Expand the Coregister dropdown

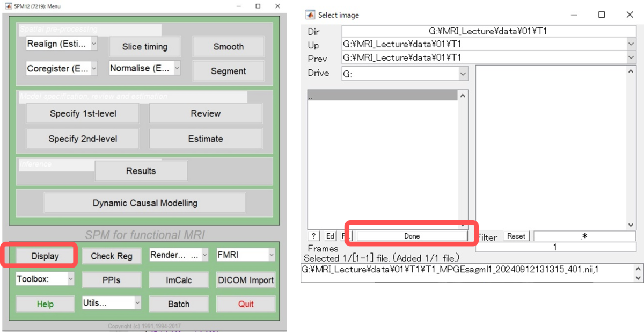62,68
